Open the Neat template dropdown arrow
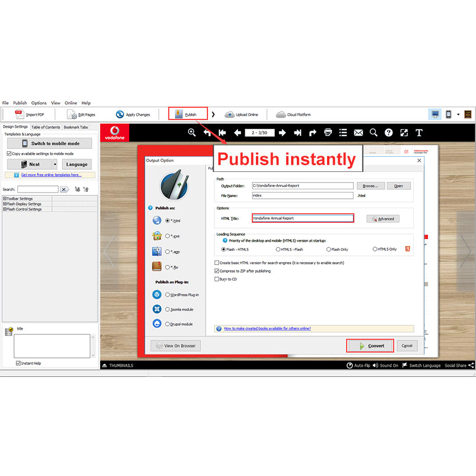Screen dimensions: 476x476 (55, 164)
